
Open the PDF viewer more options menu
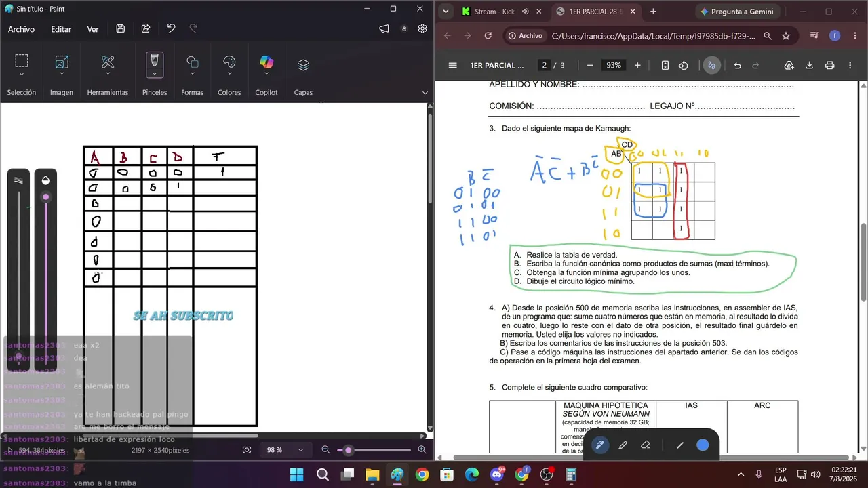pyautogui.click(x=850, y=66)
